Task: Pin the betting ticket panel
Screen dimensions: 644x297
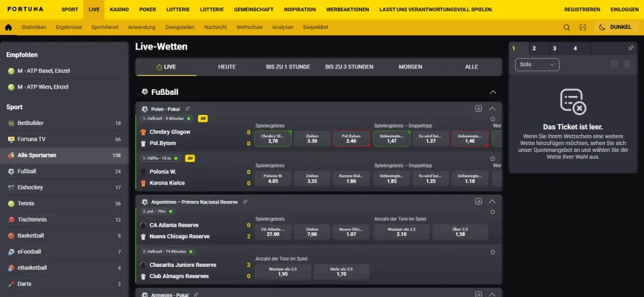Action: pyautogui.click(x=631, y=48)
